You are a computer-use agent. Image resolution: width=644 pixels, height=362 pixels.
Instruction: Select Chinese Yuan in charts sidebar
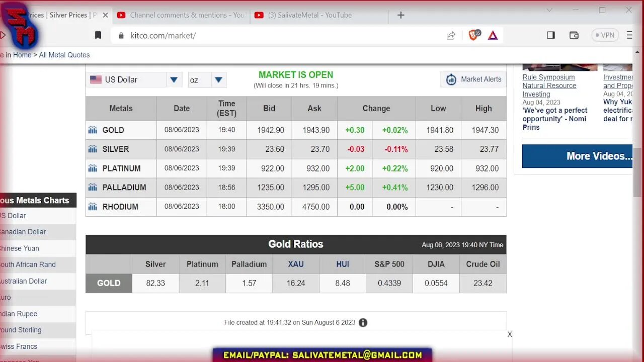click(19, 248)
